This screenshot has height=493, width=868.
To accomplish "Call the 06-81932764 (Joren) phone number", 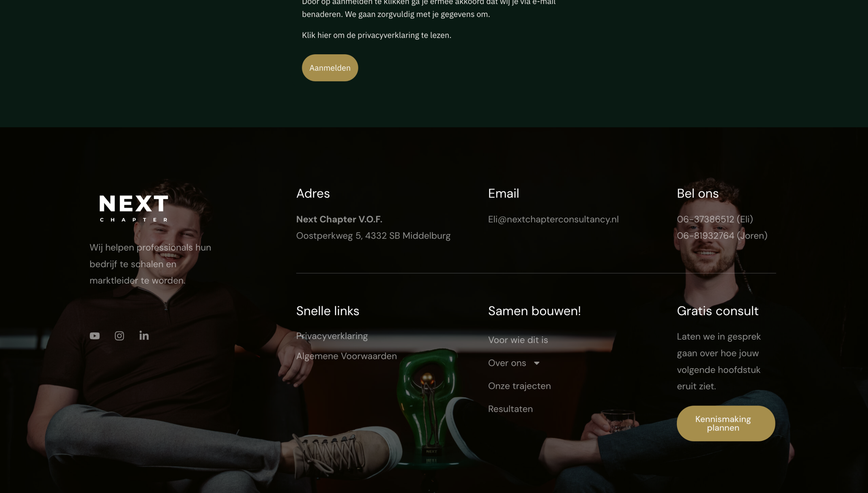I will point(722,236).
